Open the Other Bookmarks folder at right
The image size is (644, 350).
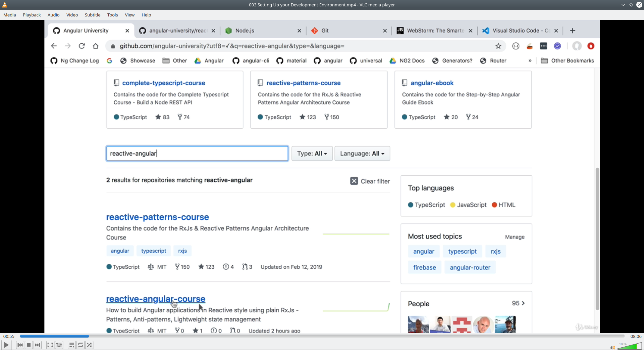(568, 60)
